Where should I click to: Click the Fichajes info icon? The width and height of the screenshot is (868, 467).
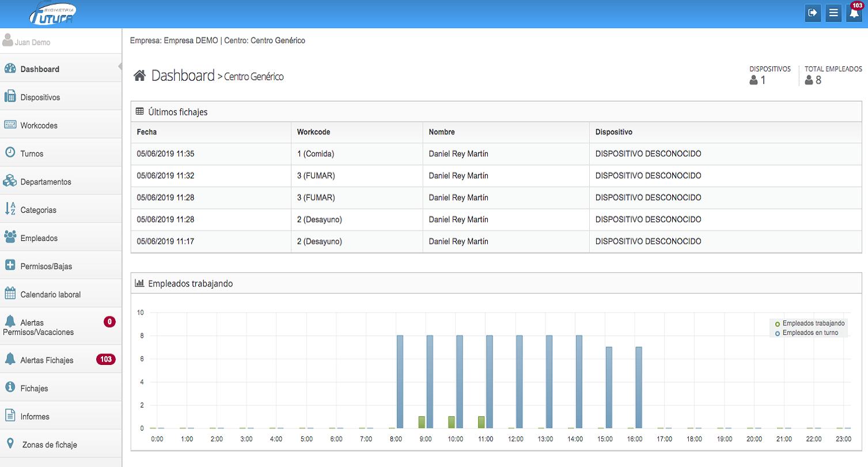10,387
